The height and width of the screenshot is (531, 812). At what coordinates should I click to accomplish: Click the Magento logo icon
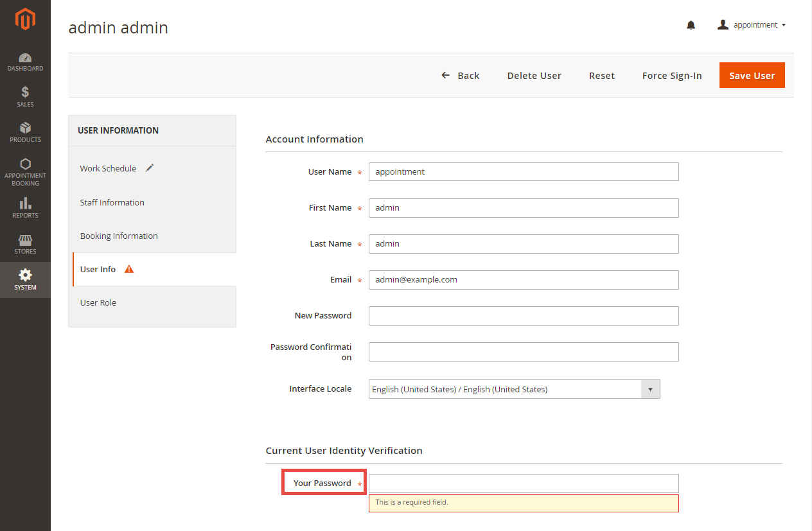(25, 19)
